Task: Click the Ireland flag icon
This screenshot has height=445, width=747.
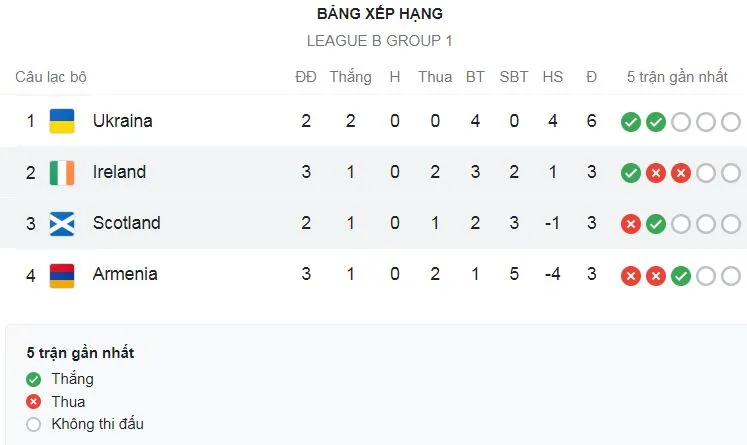Action: coord(62,172)
